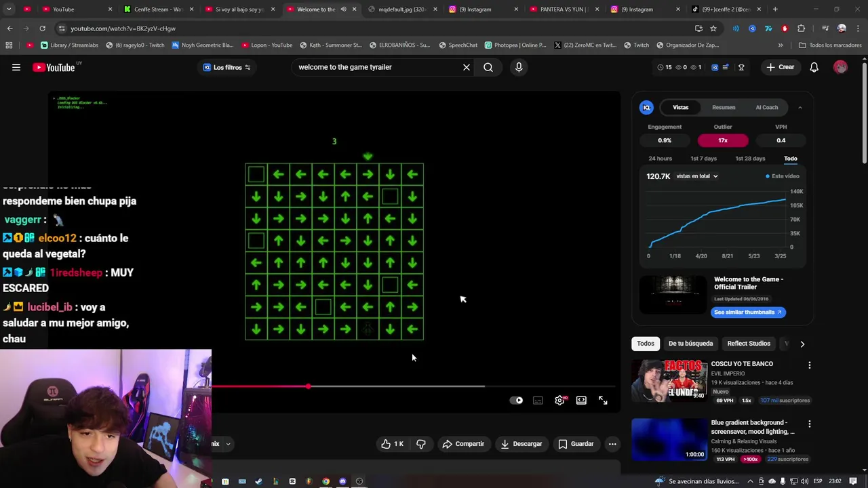
Task: Click See similar thumbnails button
Action: [748, 312]
